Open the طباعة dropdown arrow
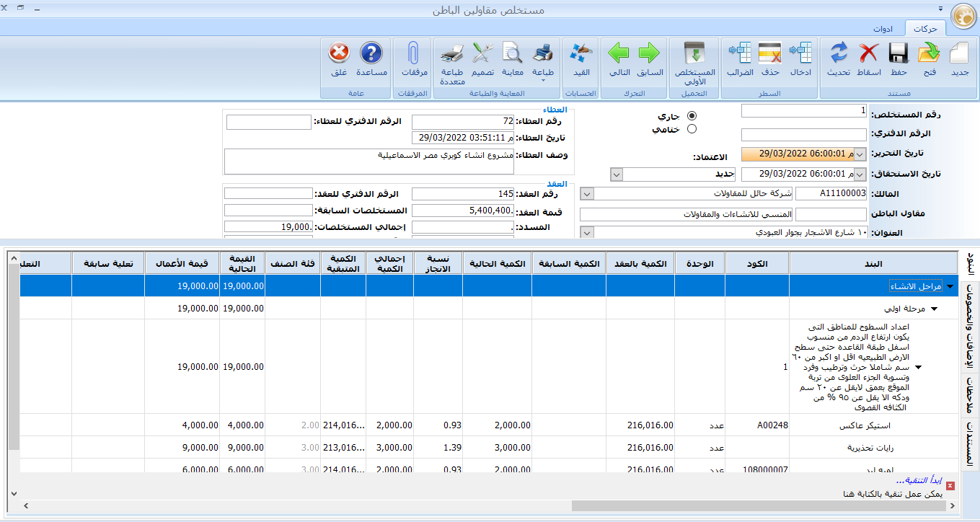 pyautogui.click(x=543, y=82)
